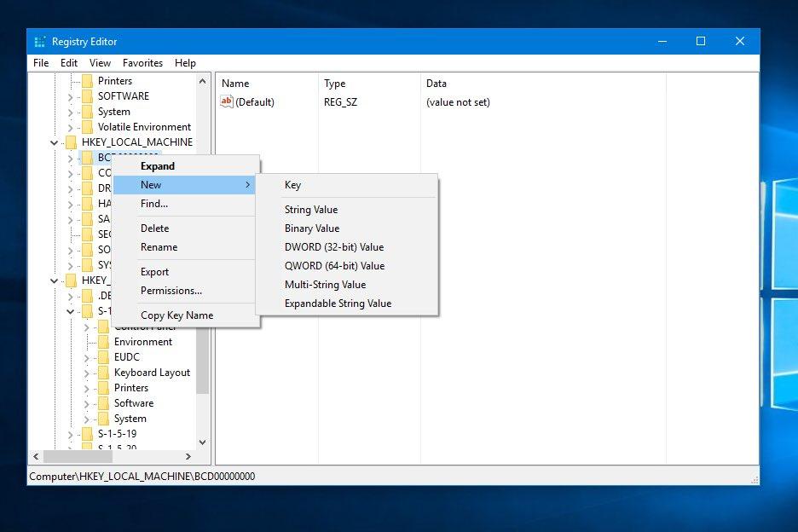Choose Copy Key Name
The image size is (798, 532).
(185, 315)
